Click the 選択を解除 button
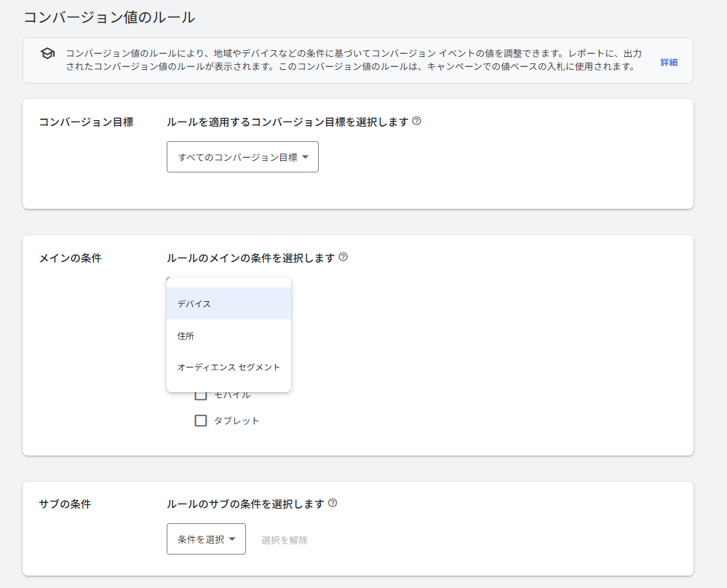Image resolution: width=727 pixels, height=588 pixels. [x=285, y=540]
